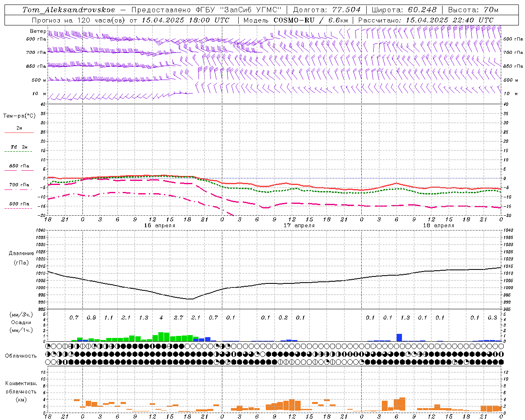Click the forecast start '15.04.2025 18:00 UTC'

pos(185,20)
